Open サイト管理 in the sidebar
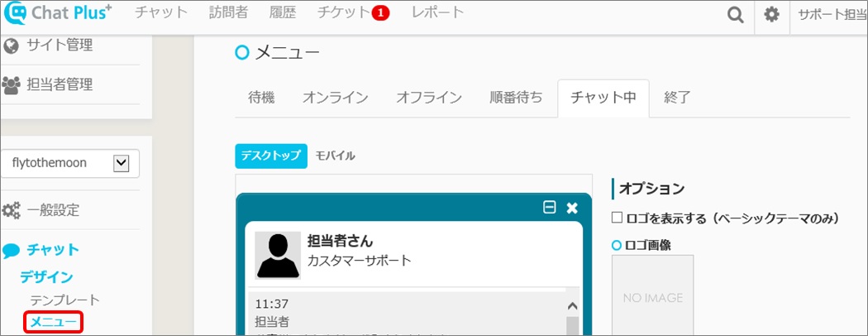Image resolution: width=868 pixels, height=336 pixels. click(60, 46)
